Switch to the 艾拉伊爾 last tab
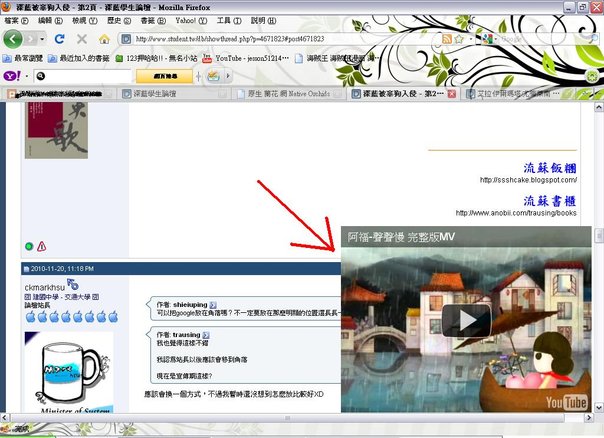 [x=512, y=94]
